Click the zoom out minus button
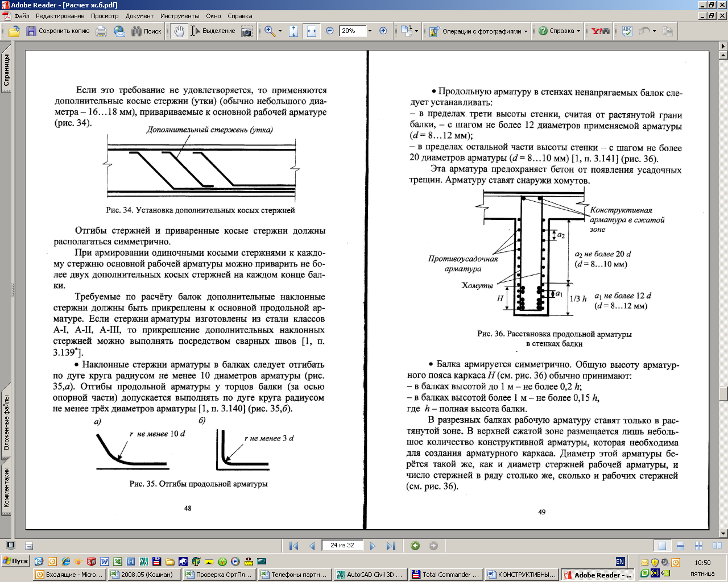Image resolution: width=728 pixels, height=582 pixels. [329, 31]
